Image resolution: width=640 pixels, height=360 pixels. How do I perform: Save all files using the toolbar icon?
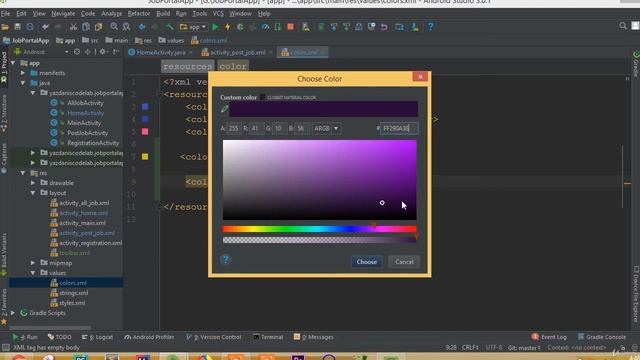(x=18, y=27)
